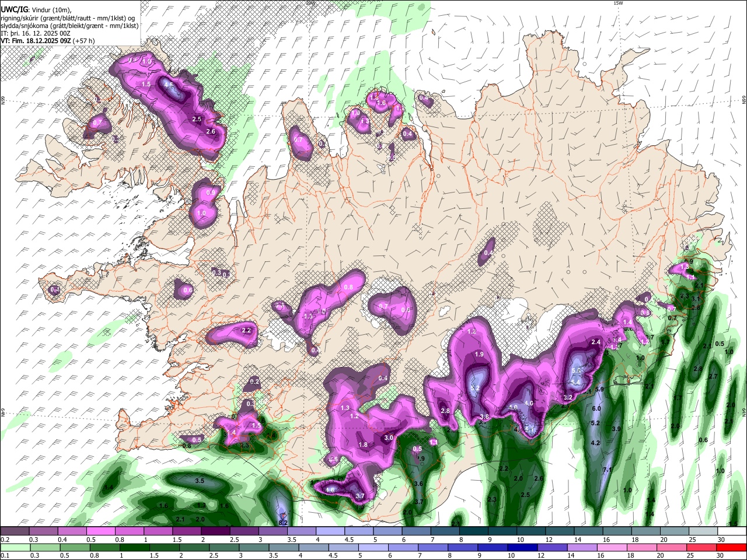Click the 'UWC/IG' title text
The image size is (747, 560).
(x=14, y=9)
